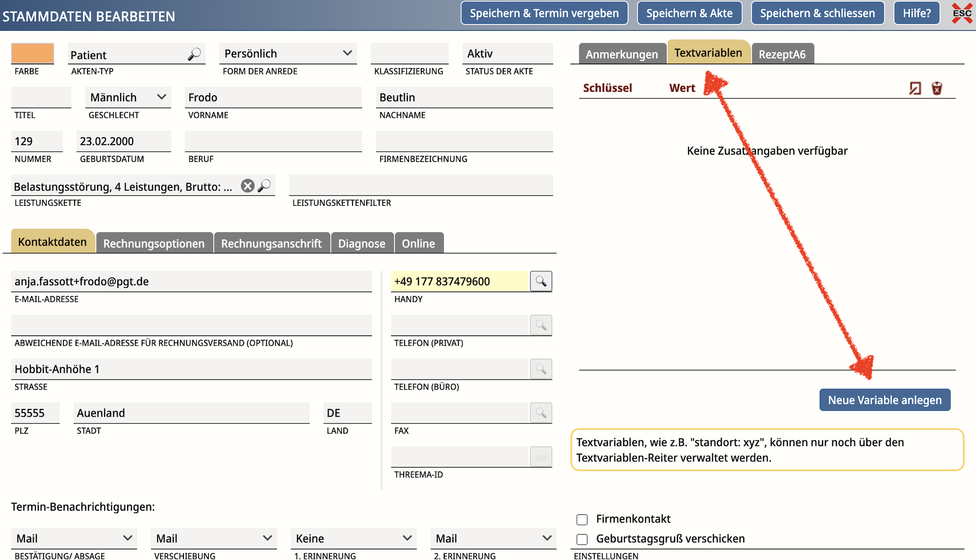The width and height of the screenshot is (976, 560).
Task: Toggle Geburtstagsgruß verschicken checkbox
Action: [x=582, y=539]
